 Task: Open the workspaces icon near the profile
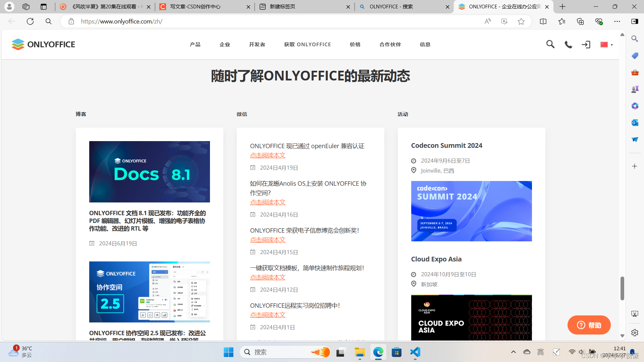coord(26,7)
